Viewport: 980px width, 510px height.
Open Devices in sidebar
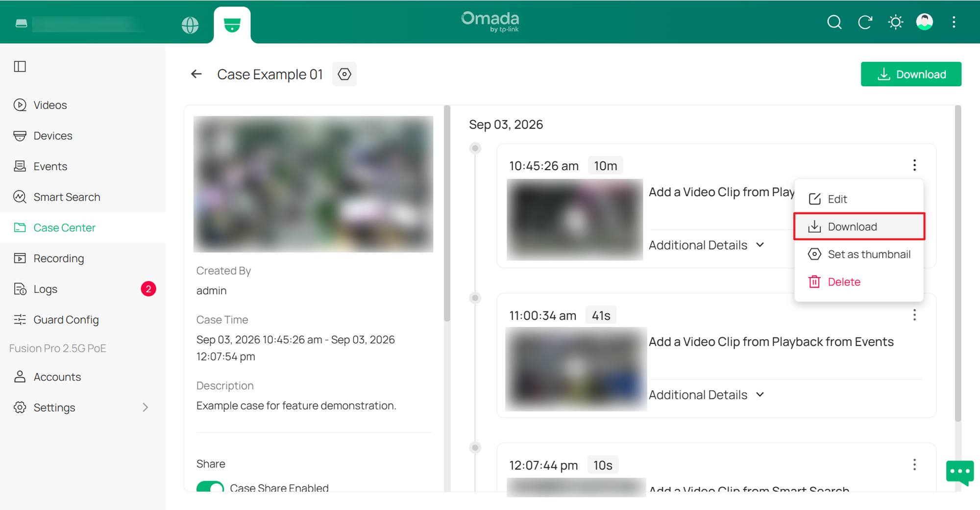tap(82, 136)
